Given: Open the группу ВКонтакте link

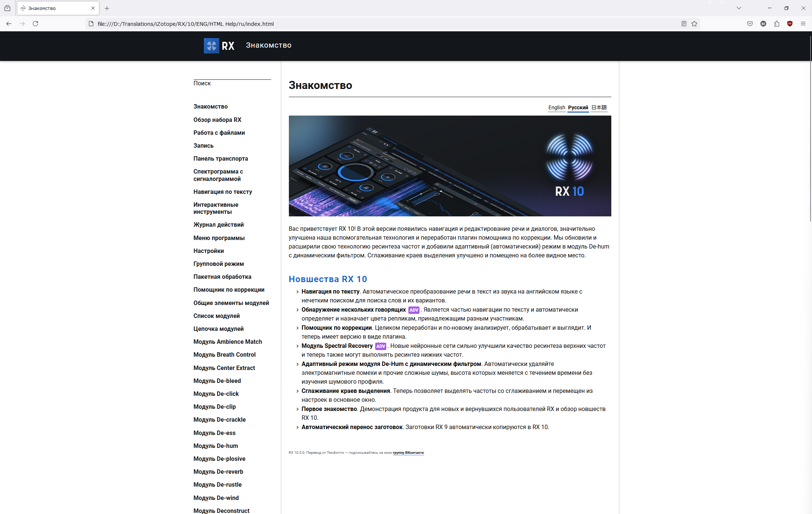Looking at the screenshot, I should pos(408,453).
